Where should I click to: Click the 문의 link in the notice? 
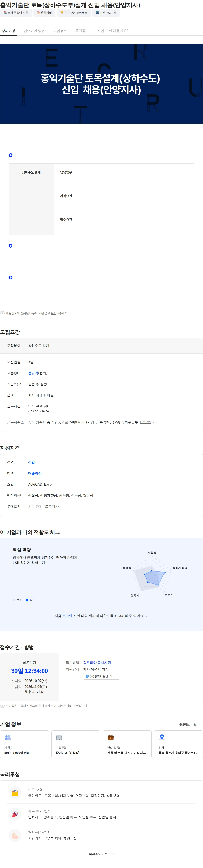[x=53, y=313]
